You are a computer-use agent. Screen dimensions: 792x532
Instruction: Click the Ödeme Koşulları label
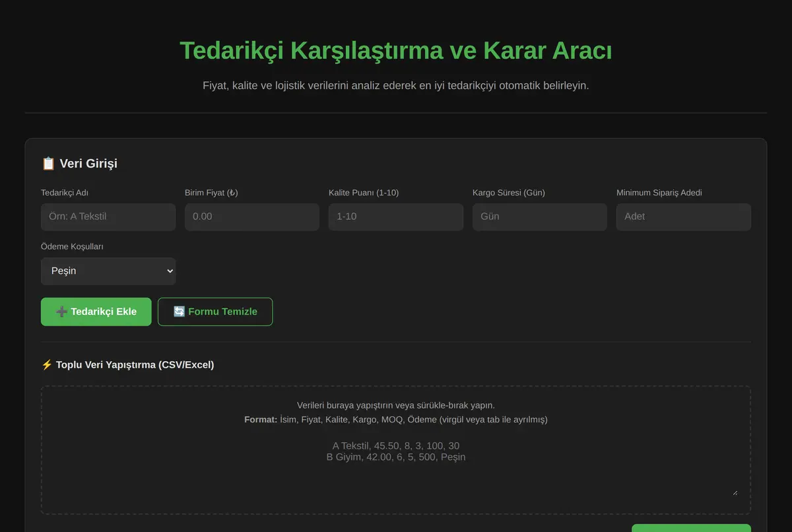pos(73,246)
